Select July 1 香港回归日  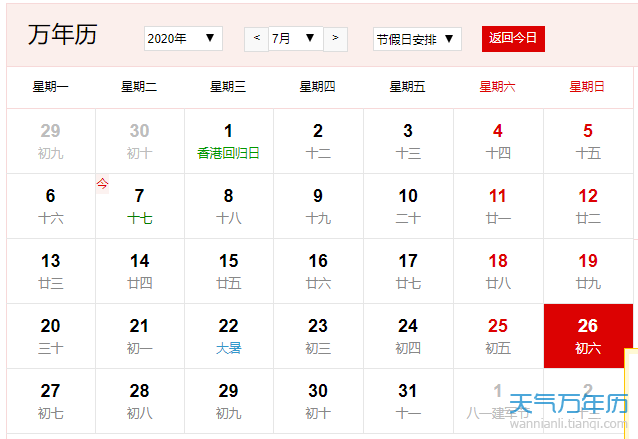(x=229, y=141)
